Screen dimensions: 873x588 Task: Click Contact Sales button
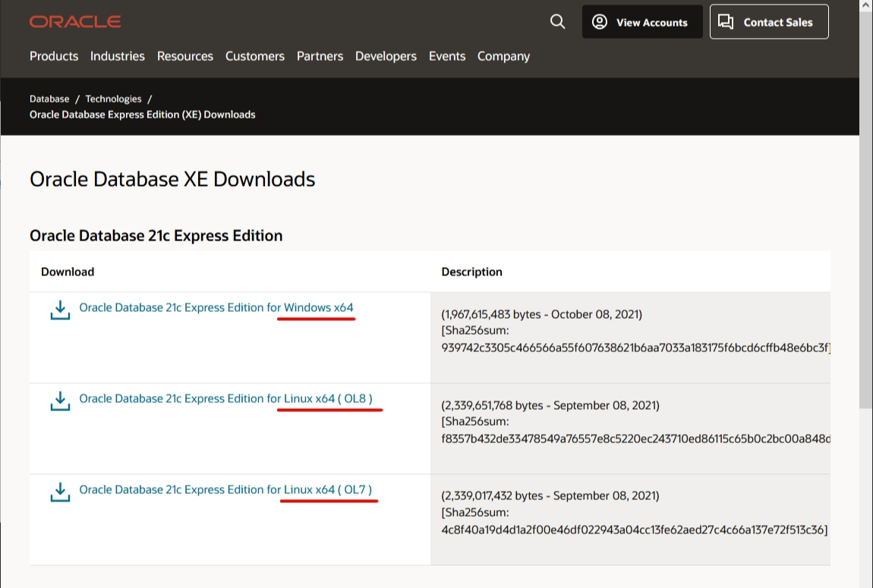point(769,22)
